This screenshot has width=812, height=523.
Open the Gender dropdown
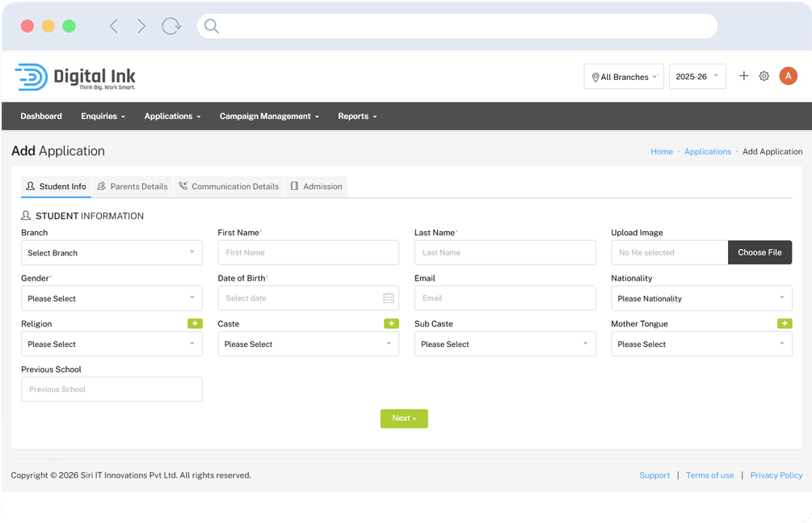111,298
